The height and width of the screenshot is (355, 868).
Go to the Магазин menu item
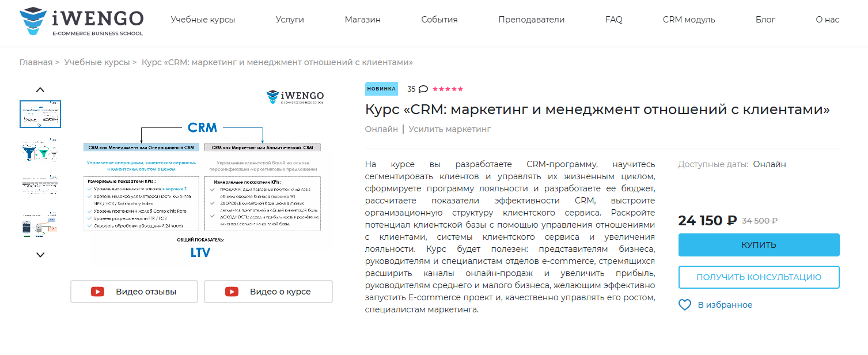362,20
